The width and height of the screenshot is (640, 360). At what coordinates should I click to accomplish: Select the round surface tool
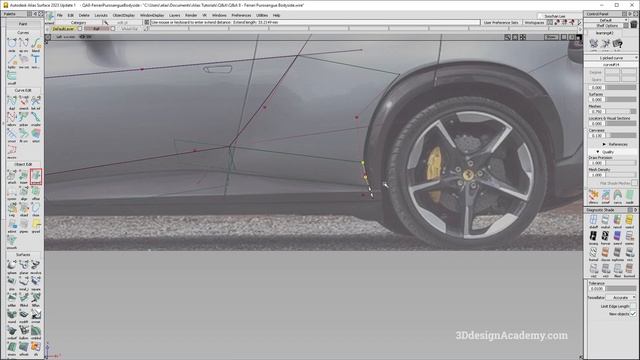click(12, 316)
